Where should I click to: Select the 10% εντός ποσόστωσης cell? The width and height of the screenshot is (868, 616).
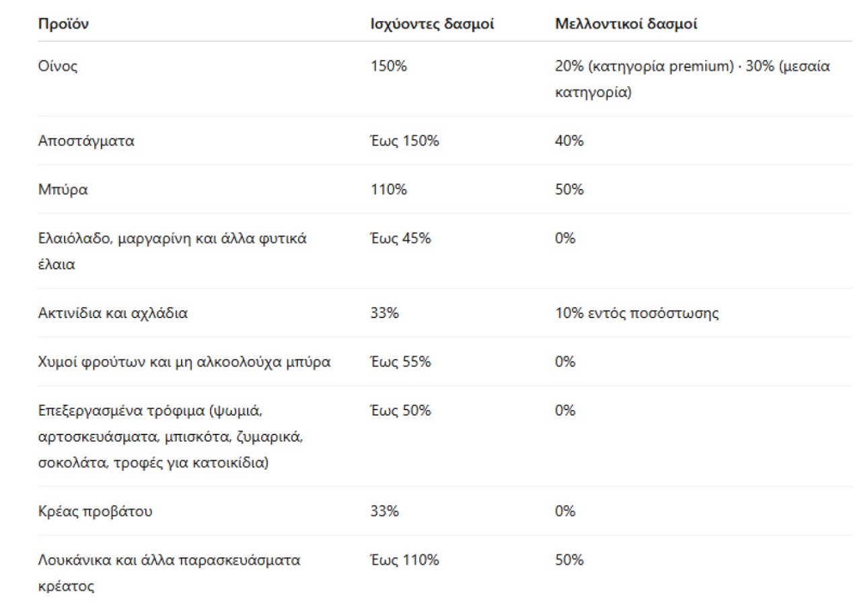(637, 313)
